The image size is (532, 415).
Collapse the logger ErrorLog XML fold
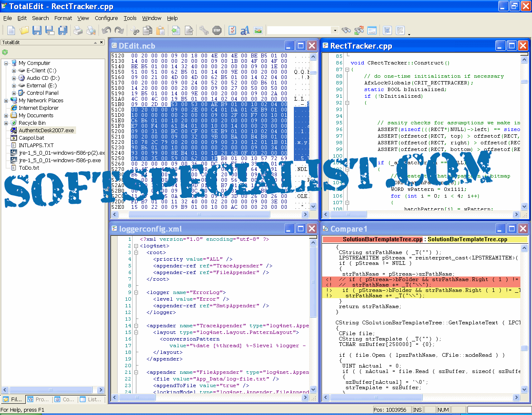click(136, 293)
